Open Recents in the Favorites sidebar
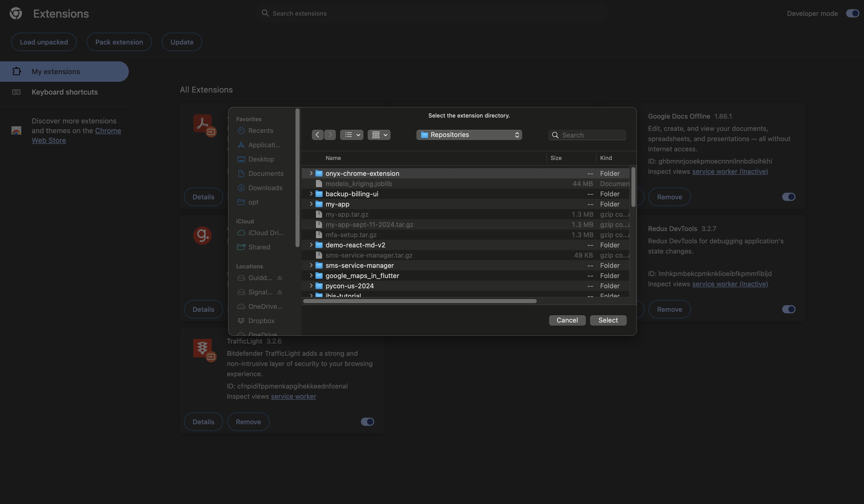 point(260,131)
